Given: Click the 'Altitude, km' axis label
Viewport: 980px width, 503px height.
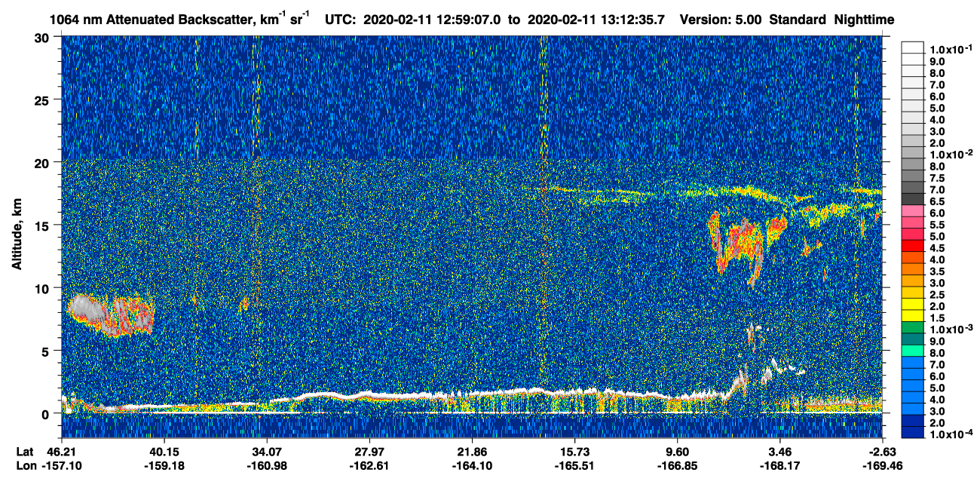Looking at the screenshot, I should [17, 235].
